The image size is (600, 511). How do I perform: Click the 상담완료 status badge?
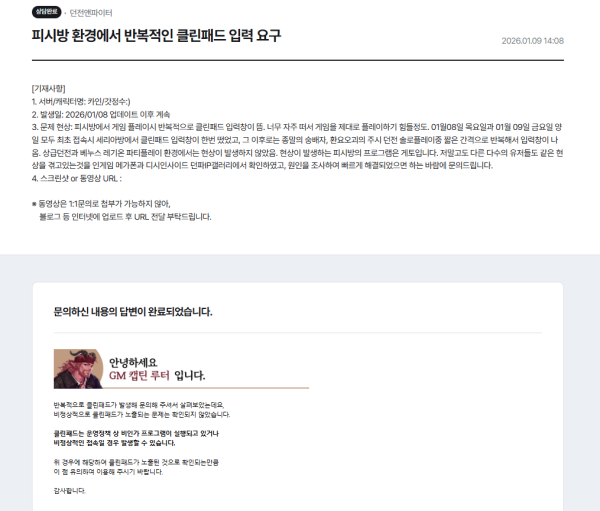pos(46,12)
